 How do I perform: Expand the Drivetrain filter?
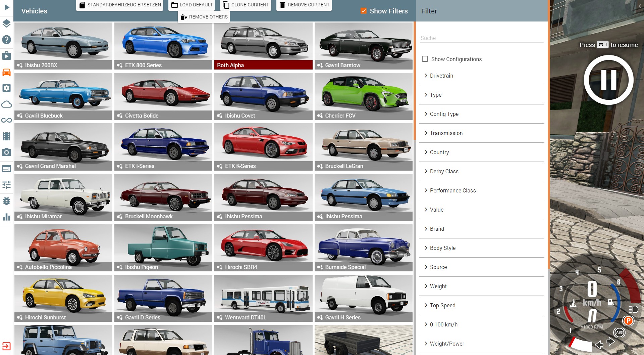point(482,76)
